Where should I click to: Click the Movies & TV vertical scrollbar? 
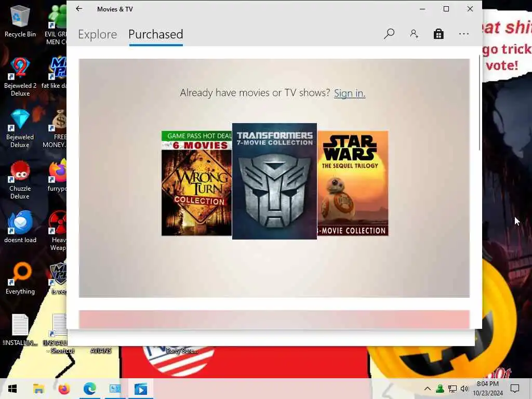(480, 102)
